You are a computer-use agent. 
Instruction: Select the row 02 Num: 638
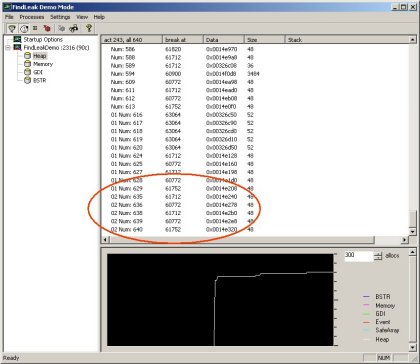coord(255,213)
